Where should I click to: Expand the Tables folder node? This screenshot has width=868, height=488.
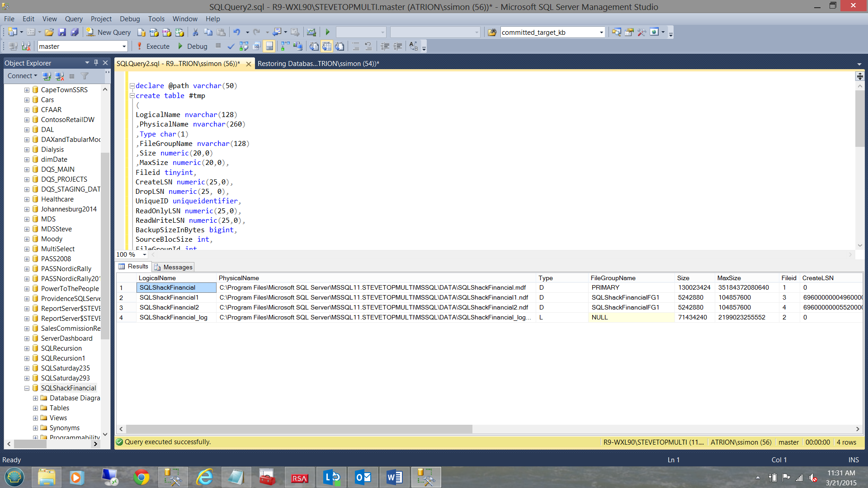coord(35,408)
